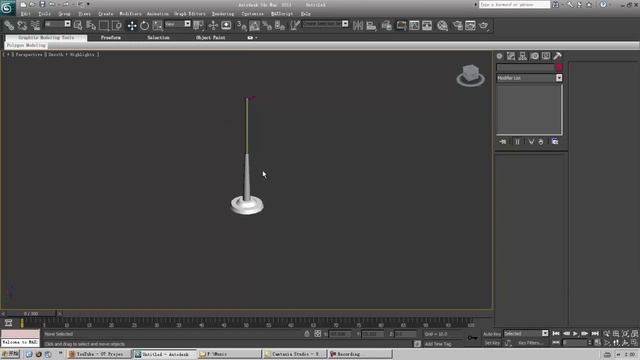This screenshot has height=360, width=640.
Task: Open the Selected key mode dropdown
Action: [x=526, y=334]
